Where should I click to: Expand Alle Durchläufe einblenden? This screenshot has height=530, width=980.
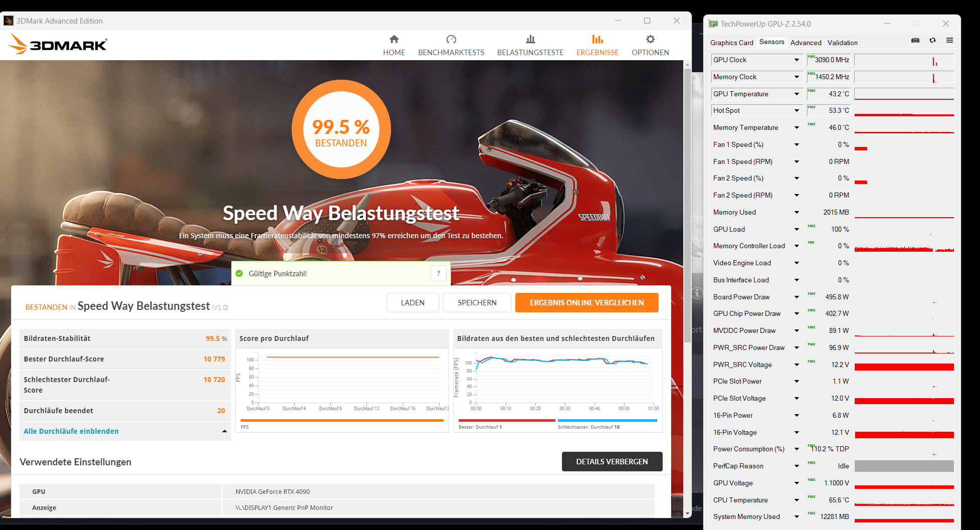(x=125, y=431)
